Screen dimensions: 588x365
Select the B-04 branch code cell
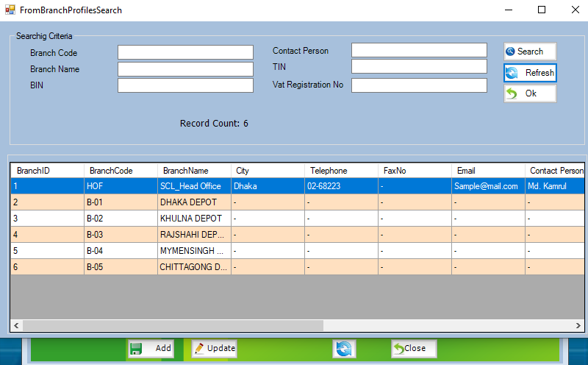tap(121, 250)
